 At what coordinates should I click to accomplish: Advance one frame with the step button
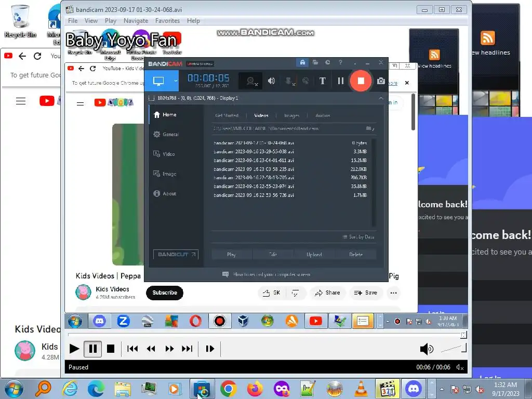[x=210, y=349]
